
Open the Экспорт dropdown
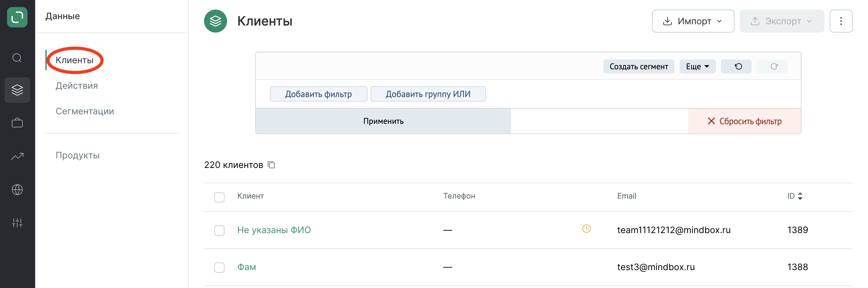(x=782, y=21)
